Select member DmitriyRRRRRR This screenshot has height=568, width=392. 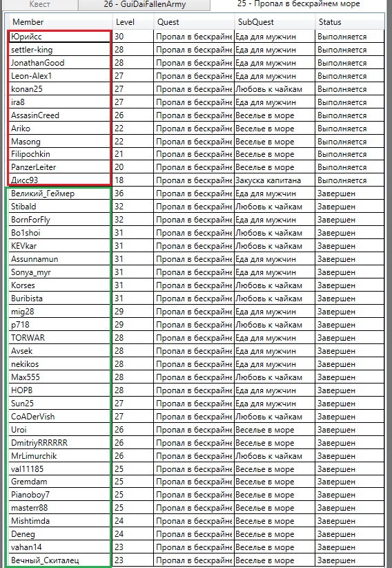click(x=59, y=443)
